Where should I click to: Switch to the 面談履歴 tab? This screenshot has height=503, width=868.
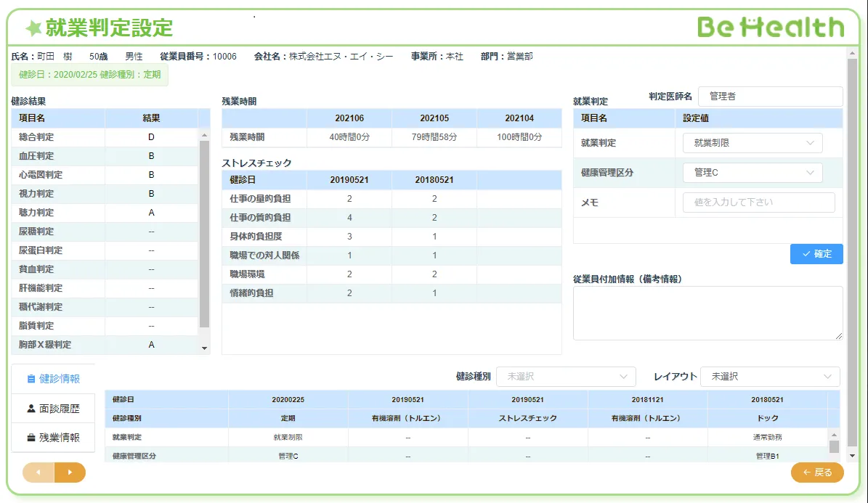pyautogui.click(x=54, y=409)
